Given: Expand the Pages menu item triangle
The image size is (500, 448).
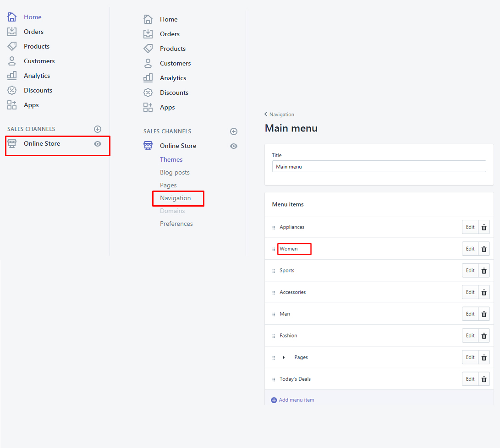Looking at the screenshot, I should 284,357.
